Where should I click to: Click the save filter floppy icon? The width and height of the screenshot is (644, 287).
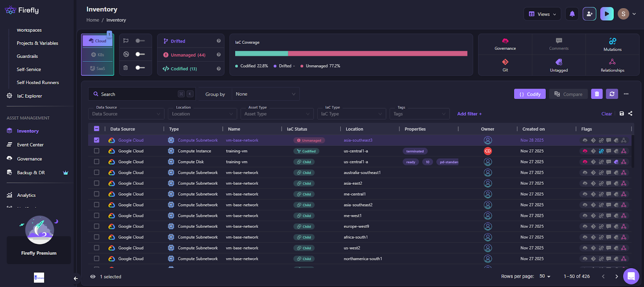click(x=621, y=114)
